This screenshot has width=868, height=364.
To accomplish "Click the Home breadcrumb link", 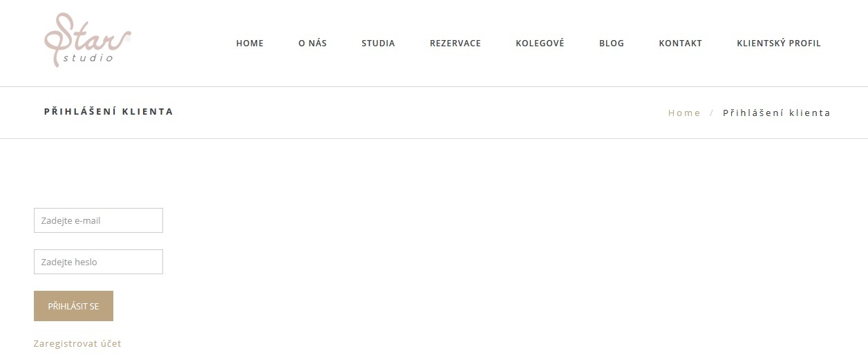I will tap(684, 113).
